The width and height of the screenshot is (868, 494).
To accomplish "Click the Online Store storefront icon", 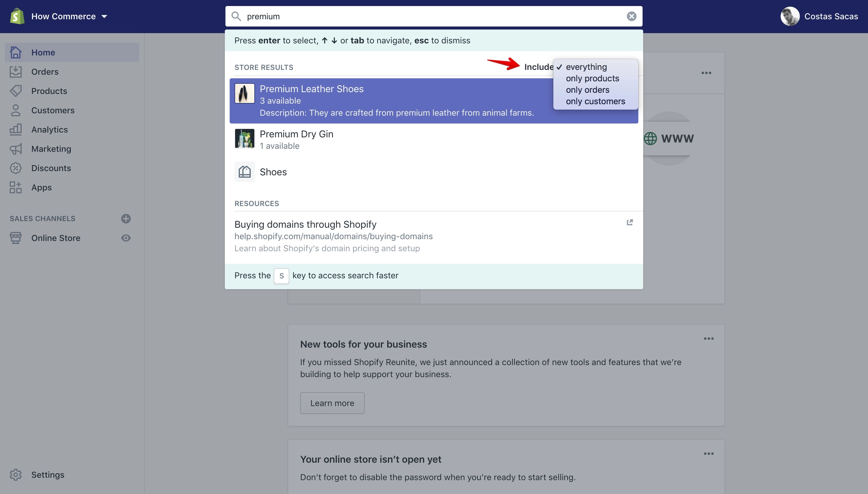I will coord(16,238).
